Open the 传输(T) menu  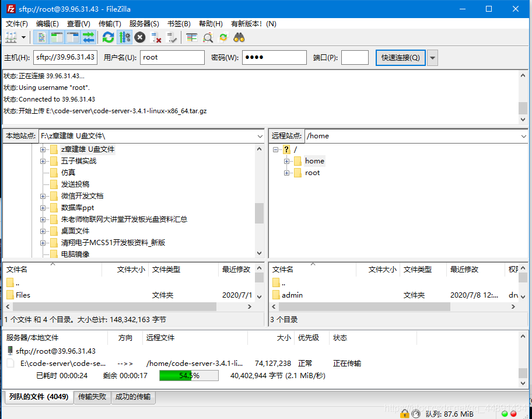(110, 24)
